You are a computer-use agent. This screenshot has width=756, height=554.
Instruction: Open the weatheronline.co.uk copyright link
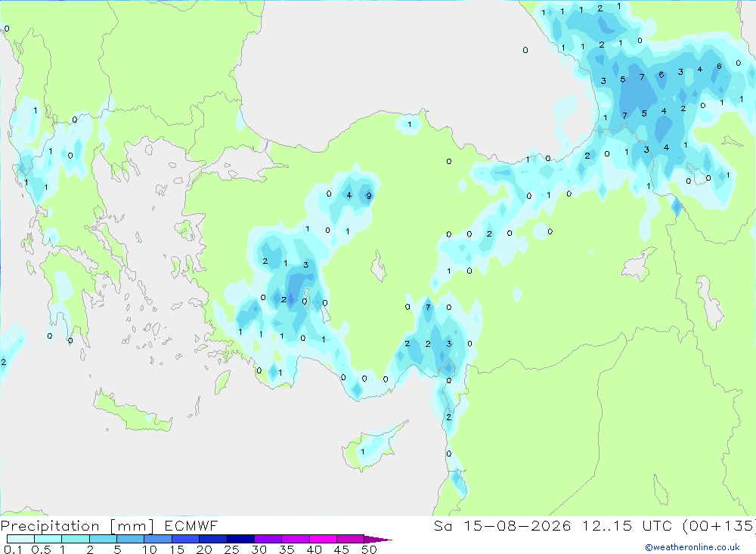coord(692,547)
